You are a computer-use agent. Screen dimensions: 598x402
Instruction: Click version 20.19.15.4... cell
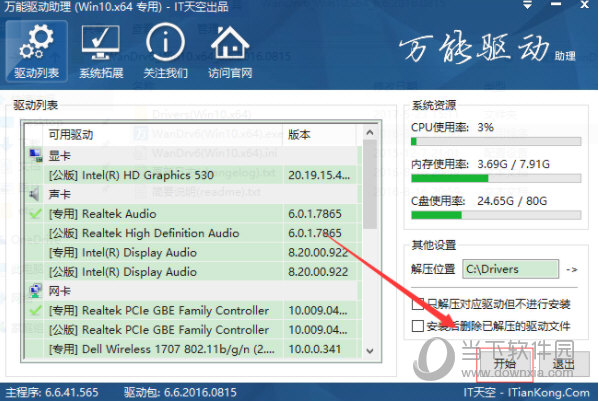tap(318, 175)
